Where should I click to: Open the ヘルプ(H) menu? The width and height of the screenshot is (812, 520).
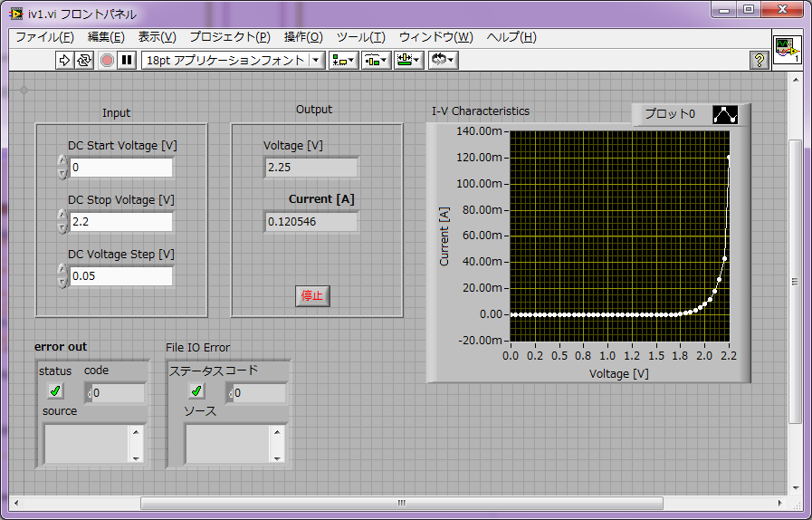[511, 37]
